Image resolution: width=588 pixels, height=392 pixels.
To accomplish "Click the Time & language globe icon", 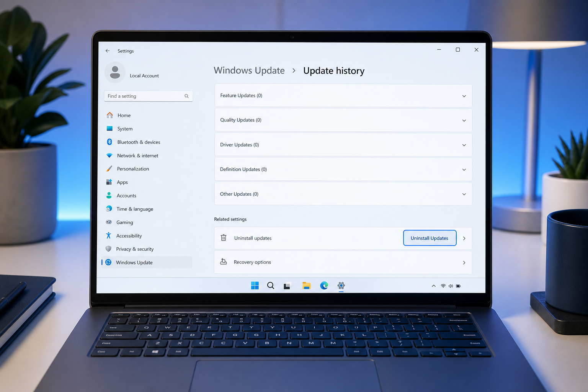I will point(109,209).
